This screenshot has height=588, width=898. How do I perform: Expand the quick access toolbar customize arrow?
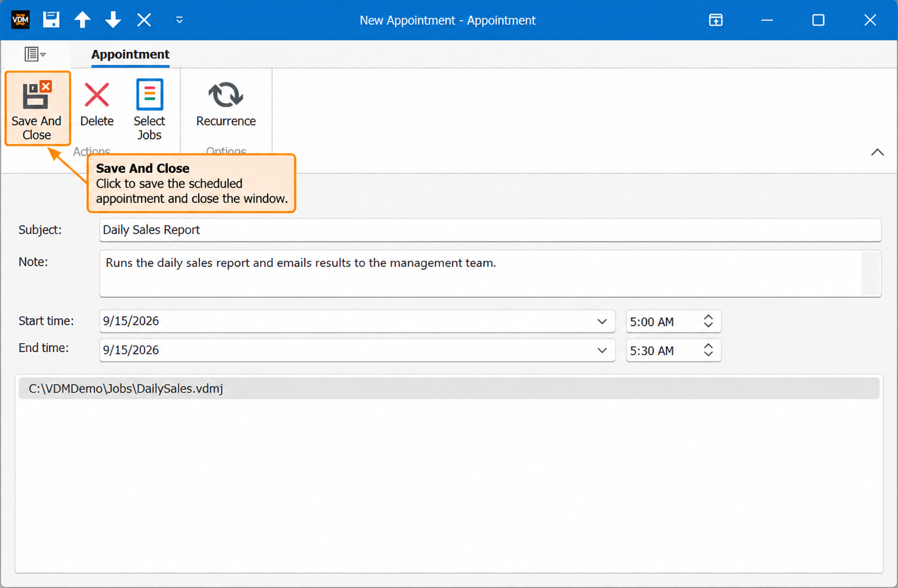point(180,20)
